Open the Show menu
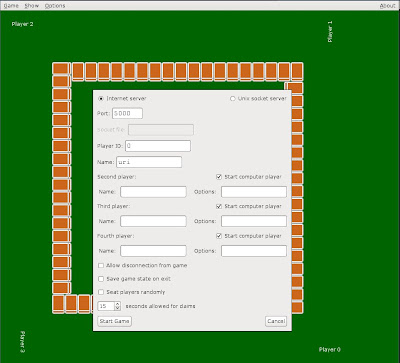The image size is (400, 363). tap(32, 6)
